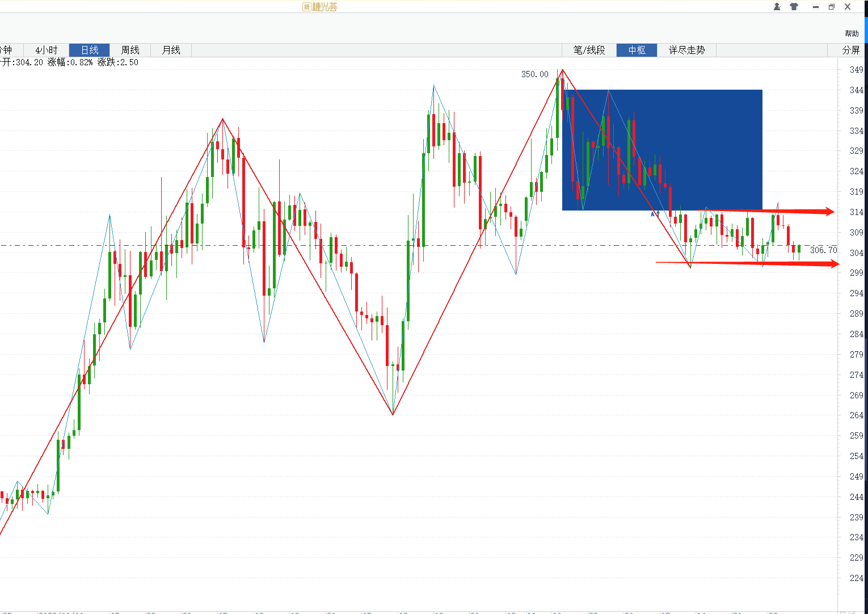Click the 涨跌:2.50 readout text
The height and width of the screenshot is (614, 868).
(118, 62)
